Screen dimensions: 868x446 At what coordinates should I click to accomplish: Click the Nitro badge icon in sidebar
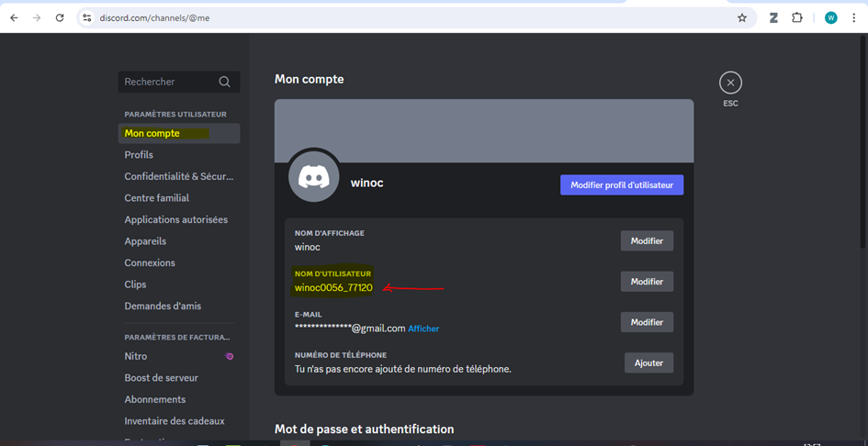point(230,356)
